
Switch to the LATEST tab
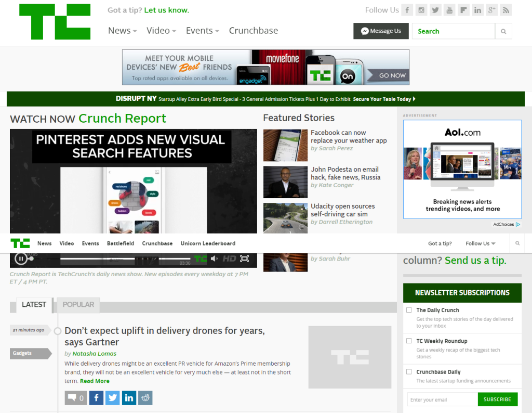[34, 305]
